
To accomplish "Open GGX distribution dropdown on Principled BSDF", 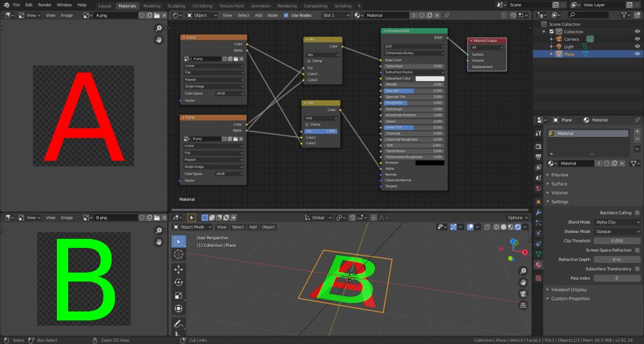I will (x=414, y=46).
